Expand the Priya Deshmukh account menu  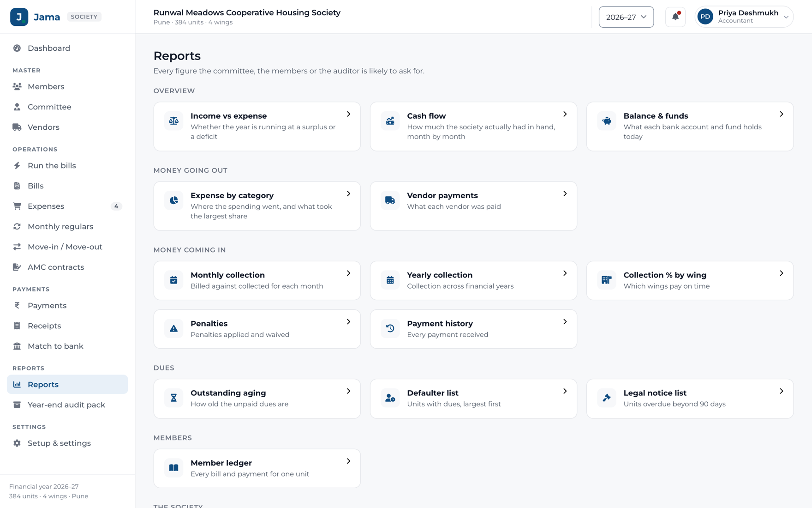click(x=744, y=17)
